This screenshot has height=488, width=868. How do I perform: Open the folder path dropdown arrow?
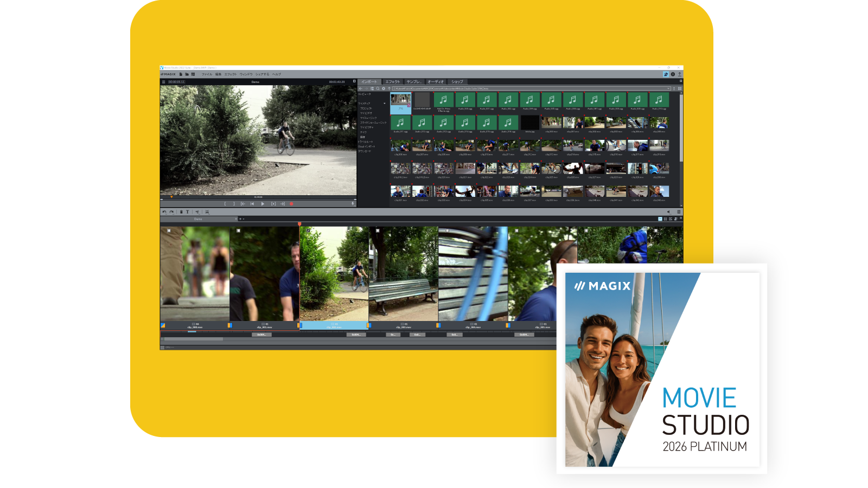coord(668,88)
